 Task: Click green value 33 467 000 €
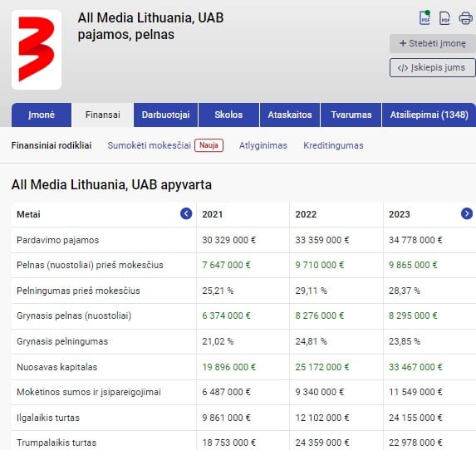coord(415,367)
